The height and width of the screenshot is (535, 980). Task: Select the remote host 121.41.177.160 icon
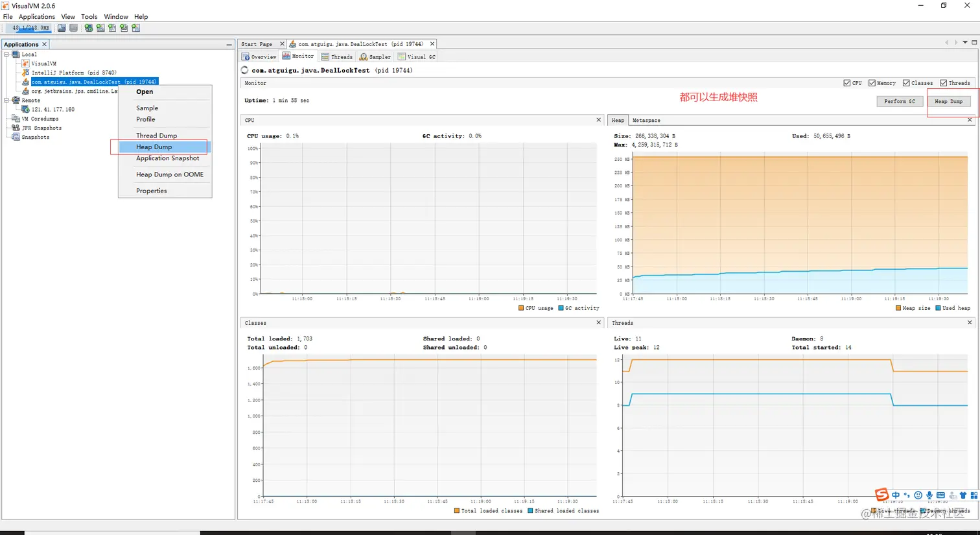tap(26, 109)
